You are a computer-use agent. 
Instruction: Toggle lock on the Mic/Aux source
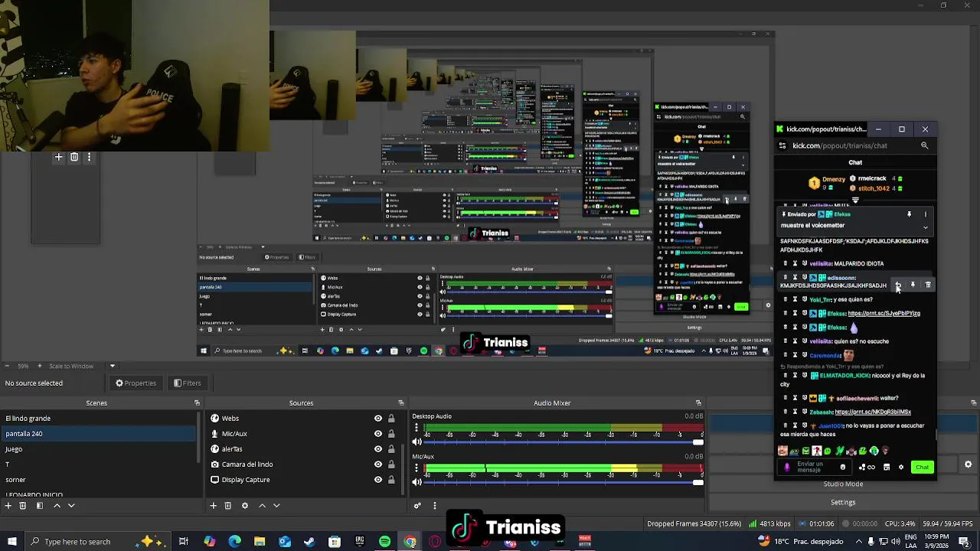(391, 434)
